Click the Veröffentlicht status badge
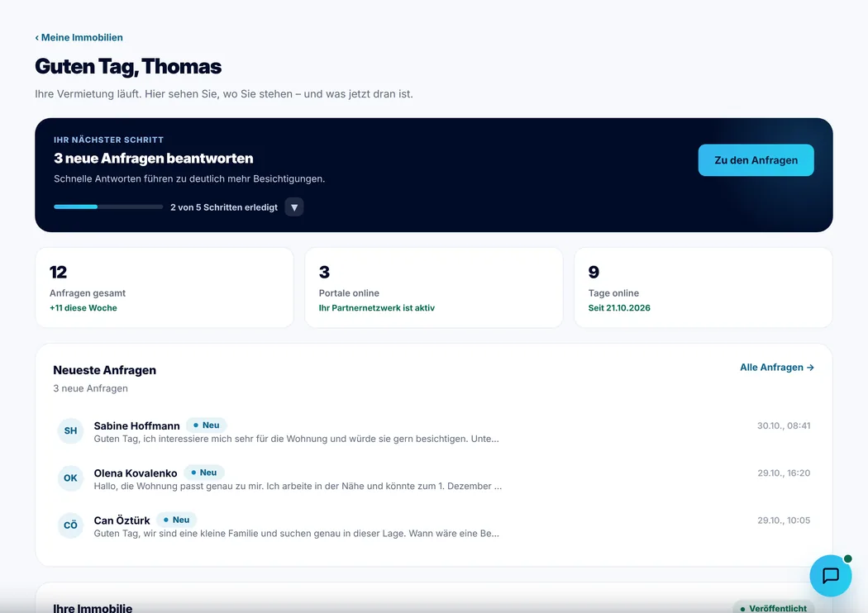 (x=773, y=607)
